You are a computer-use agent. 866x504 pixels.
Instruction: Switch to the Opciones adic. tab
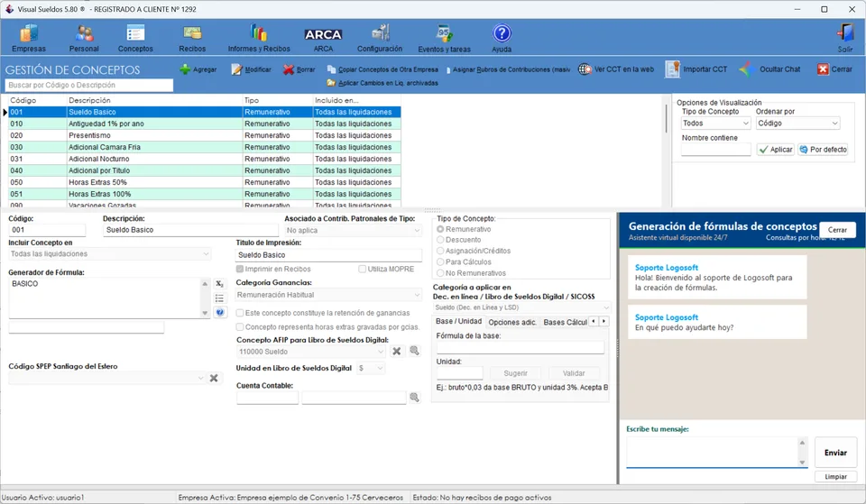coord(512,322)
